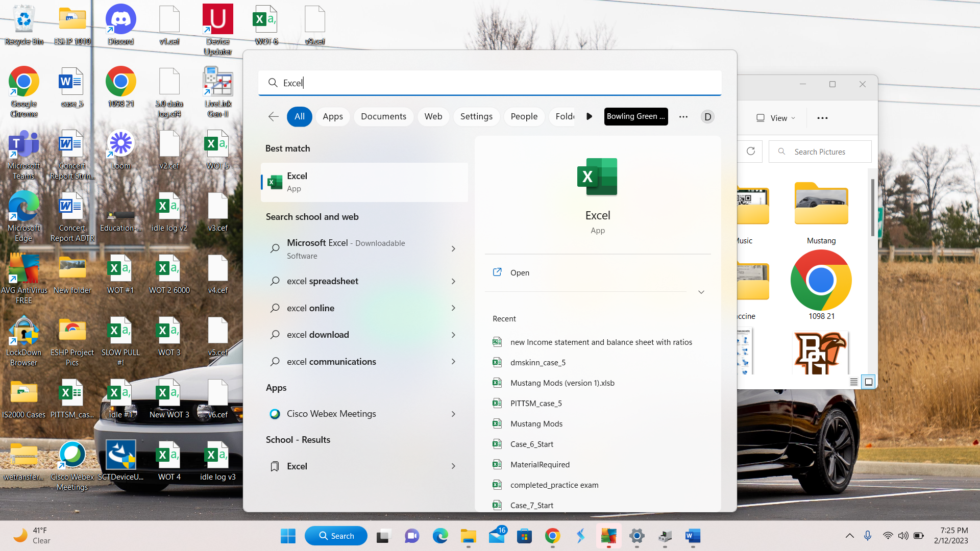Click Open to launch Excel

click(520, 272)
